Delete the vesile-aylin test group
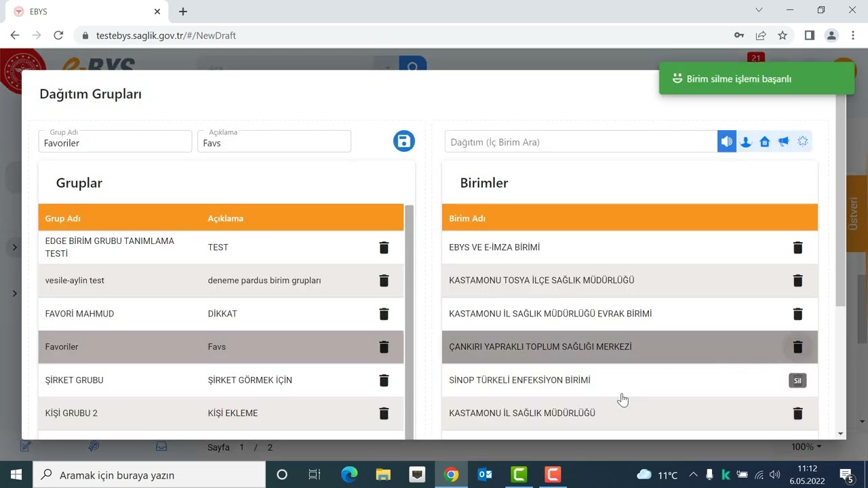The image size is (868, 488). click(x=384, y=280)
